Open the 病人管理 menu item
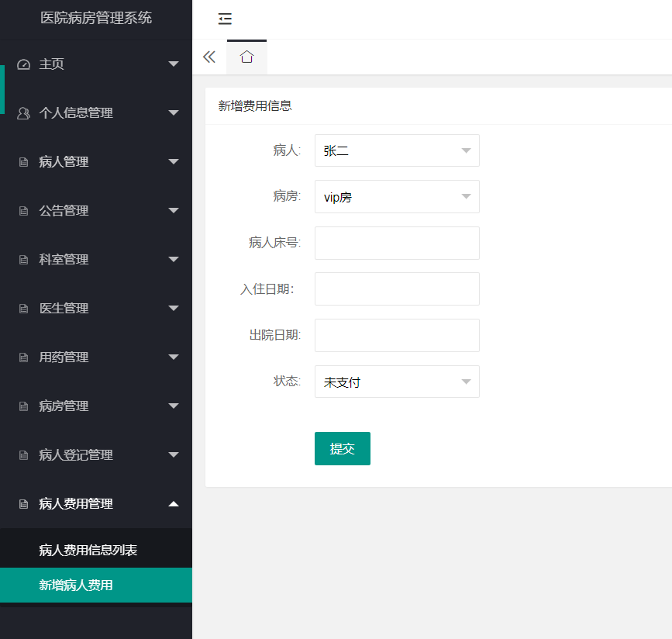 click(96, 162)
